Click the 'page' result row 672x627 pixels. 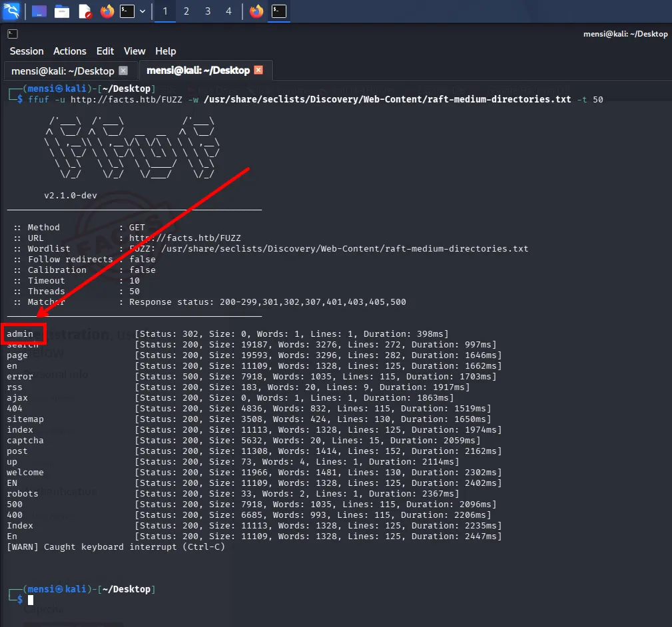(254, 355)
